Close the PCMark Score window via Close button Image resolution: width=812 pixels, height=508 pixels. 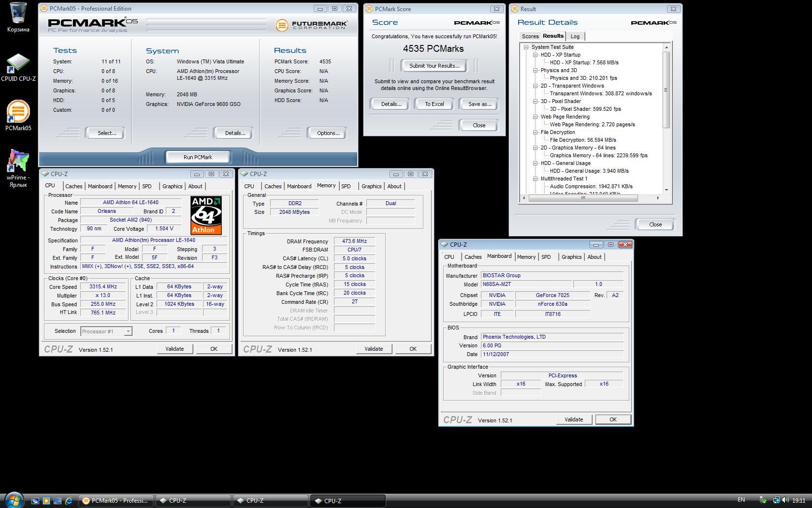pos(478,125)
